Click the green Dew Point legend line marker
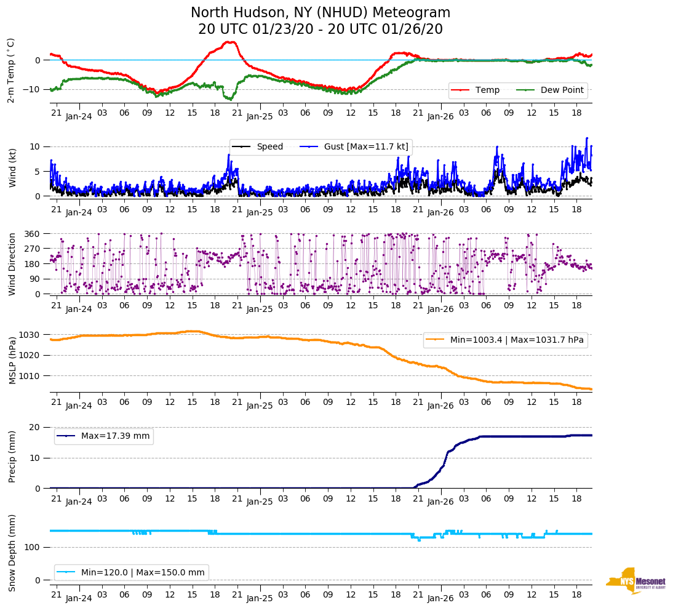The width and height of the screenshot is (673, 616). click(525, 90)
